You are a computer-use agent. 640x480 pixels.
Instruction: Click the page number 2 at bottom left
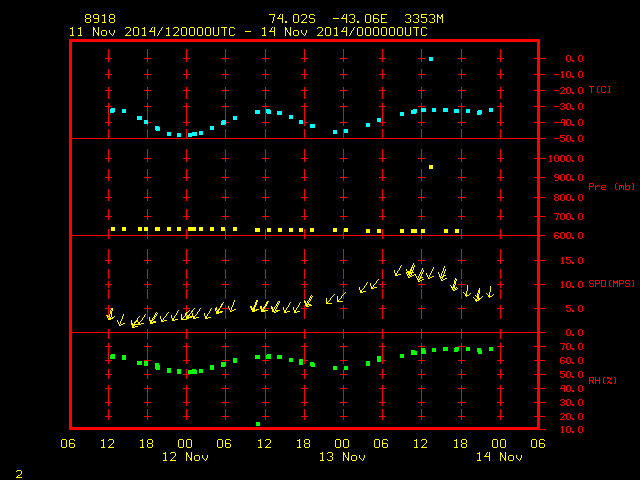pos(19,474)
